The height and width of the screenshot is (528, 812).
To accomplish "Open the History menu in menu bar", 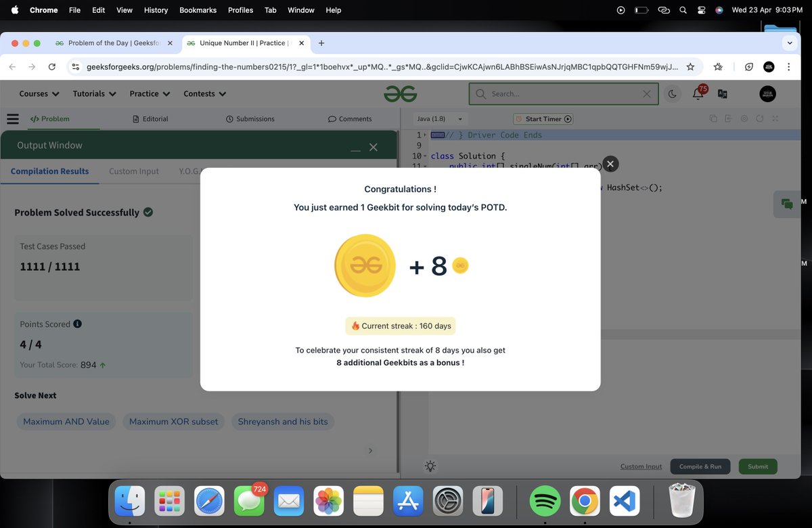I will [x=156, y=10].
